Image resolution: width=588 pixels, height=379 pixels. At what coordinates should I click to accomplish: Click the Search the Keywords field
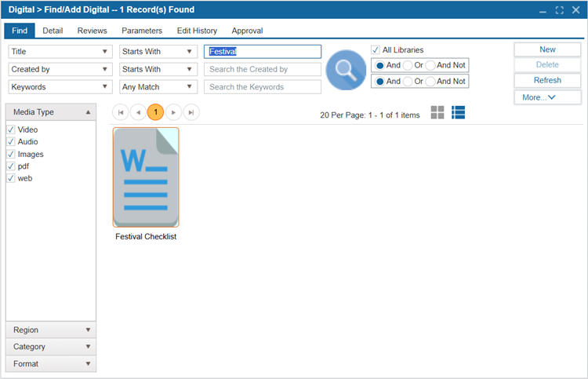(x=263, y=87)
